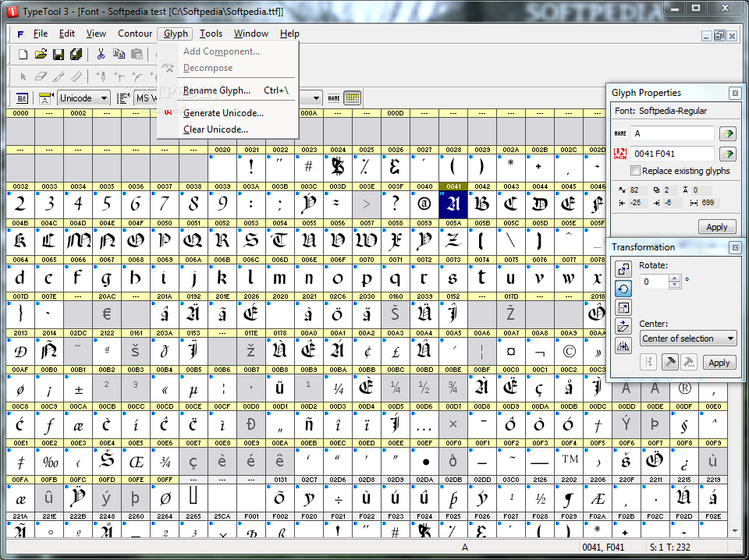Click the hammer with dots transformation icon
Screen dimensions: 749x560
tap(689, 363)
